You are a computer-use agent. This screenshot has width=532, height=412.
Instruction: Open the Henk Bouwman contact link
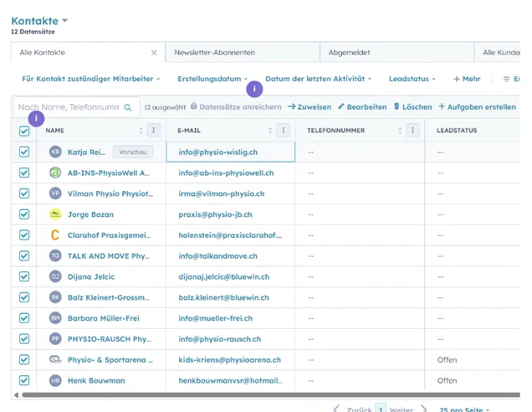(96, 380)
